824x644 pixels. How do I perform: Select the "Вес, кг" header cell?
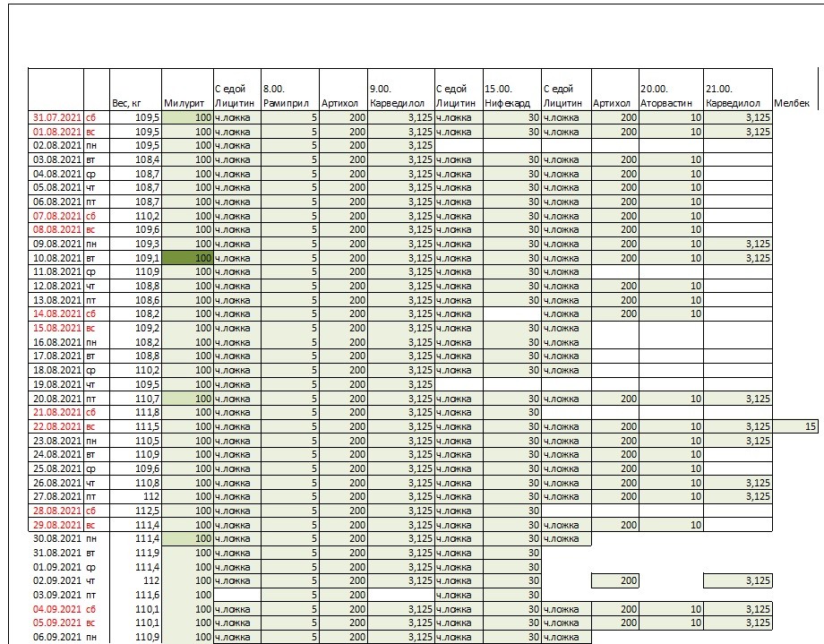[x=135, y=103]
